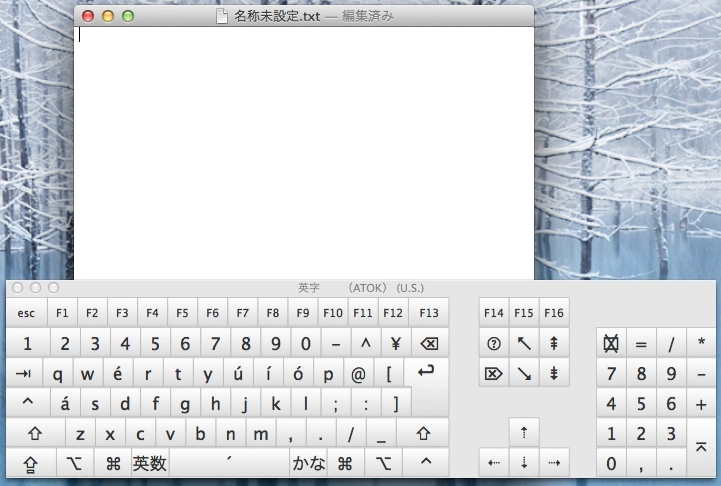Click the control key right of right option
This screenshot has width=721, height=486.
(x=426, y=463)
